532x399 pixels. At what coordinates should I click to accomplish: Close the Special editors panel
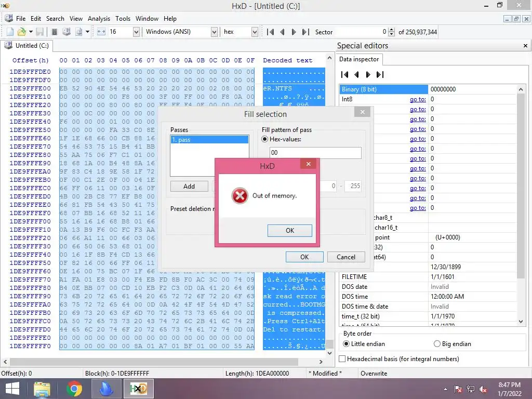pos(525,46)
